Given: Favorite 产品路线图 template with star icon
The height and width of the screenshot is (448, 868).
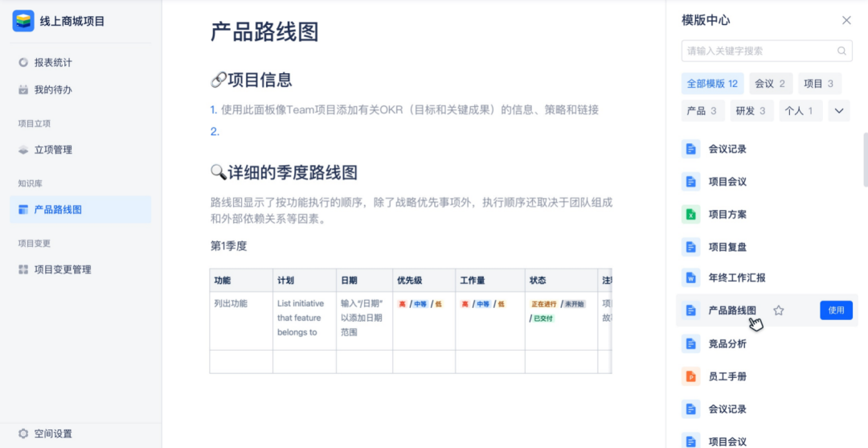Looking at the screenshot, I should (778, 310).
